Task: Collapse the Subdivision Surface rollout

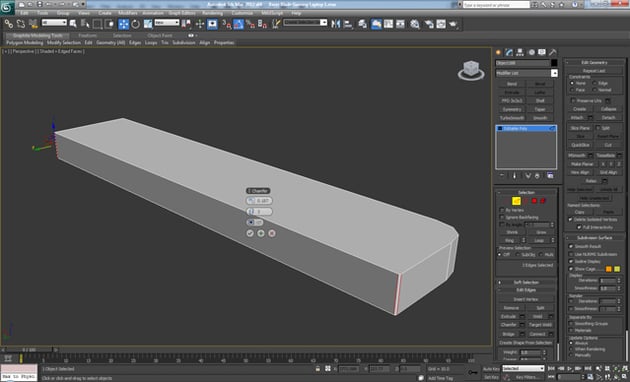Action: pos(595,237)
